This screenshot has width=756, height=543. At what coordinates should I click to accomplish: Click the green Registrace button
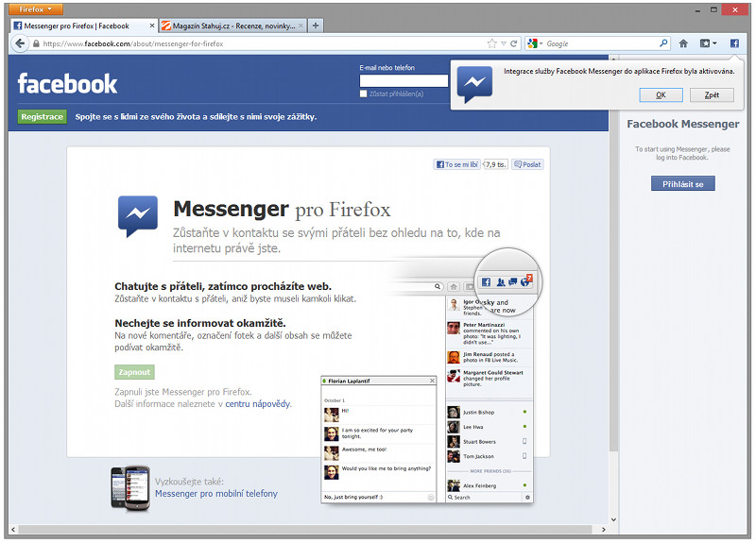pyautogui.click(x=42, y=116)
